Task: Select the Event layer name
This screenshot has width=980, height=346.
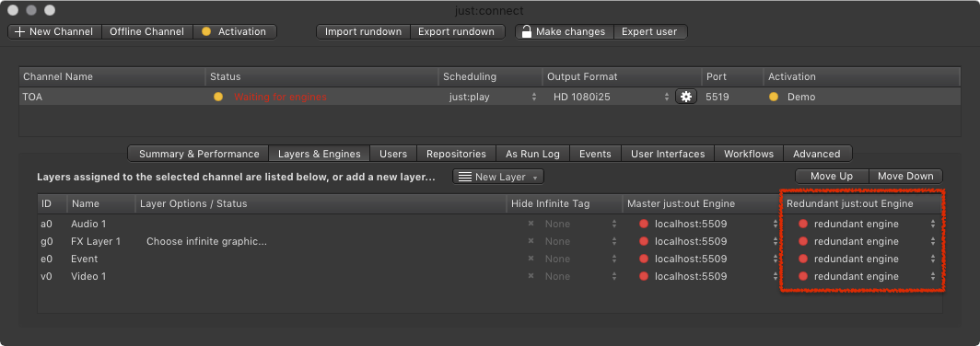Action: [85, 259]
